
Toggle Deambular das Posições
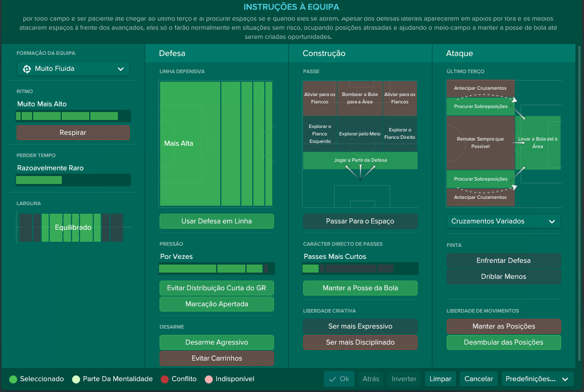pos(503,342)
